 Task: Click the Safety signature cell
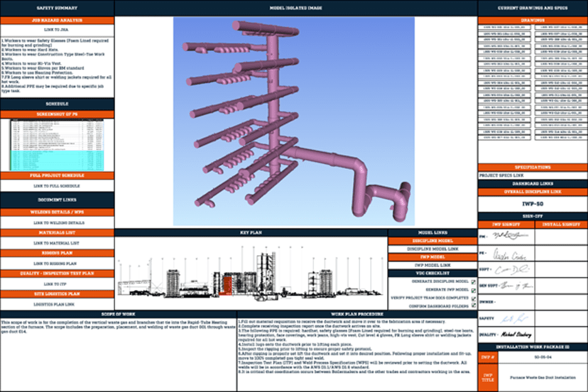tap(506, 318)
